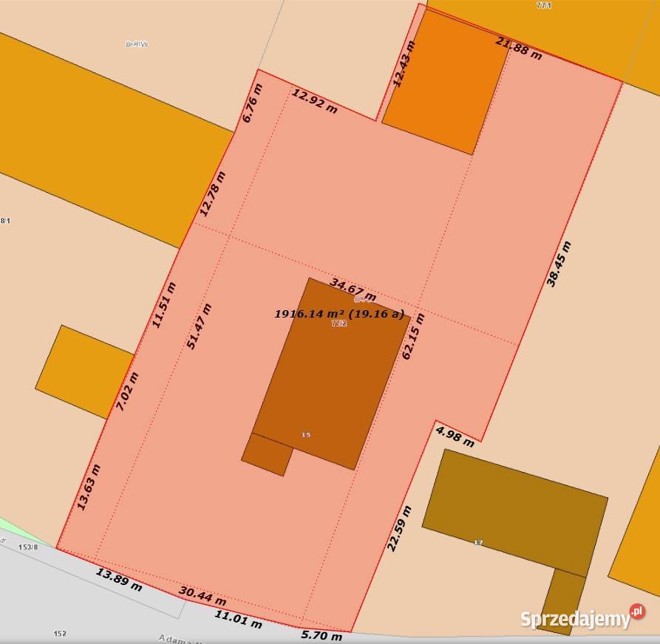
Task: Select building number 17
Action: [515, 513]
